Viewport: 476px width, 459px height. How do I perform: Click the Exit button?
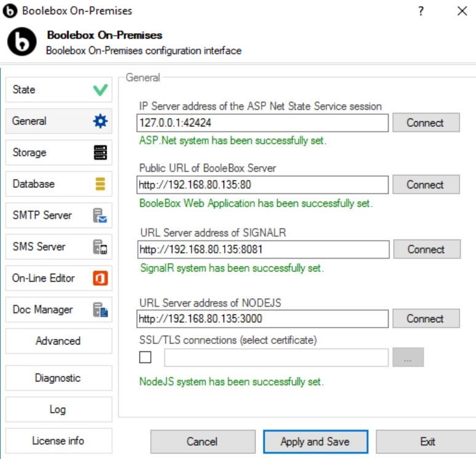coord(427,441)
